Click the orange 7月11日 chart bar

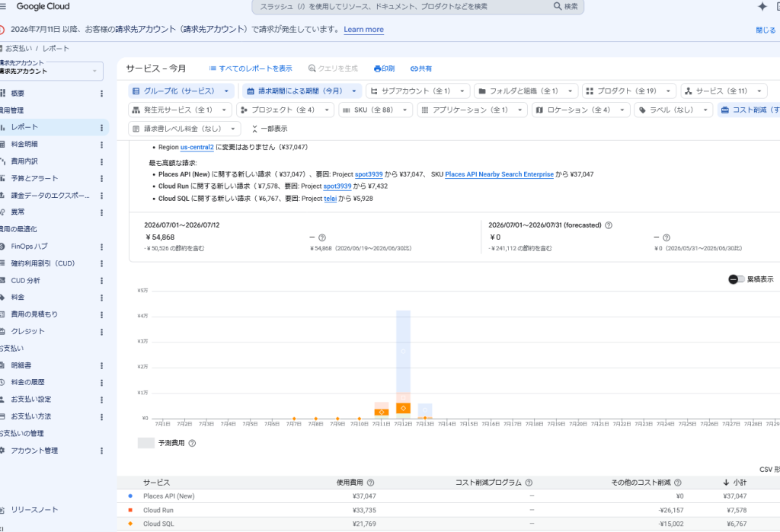(382, 413)
